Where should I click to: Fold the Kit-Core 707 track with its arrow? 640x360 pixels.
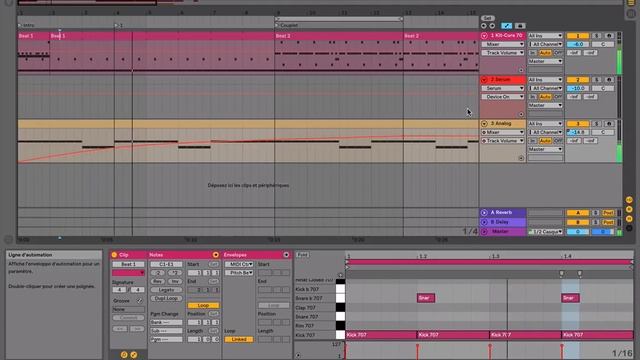(x=484, y=36)
